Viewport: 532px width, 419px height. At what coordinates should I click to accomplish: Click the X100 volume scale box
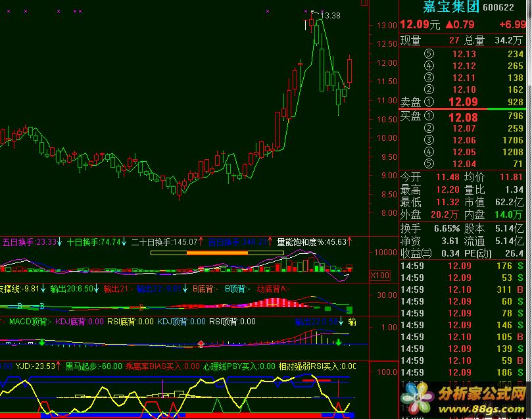[379, 276]
